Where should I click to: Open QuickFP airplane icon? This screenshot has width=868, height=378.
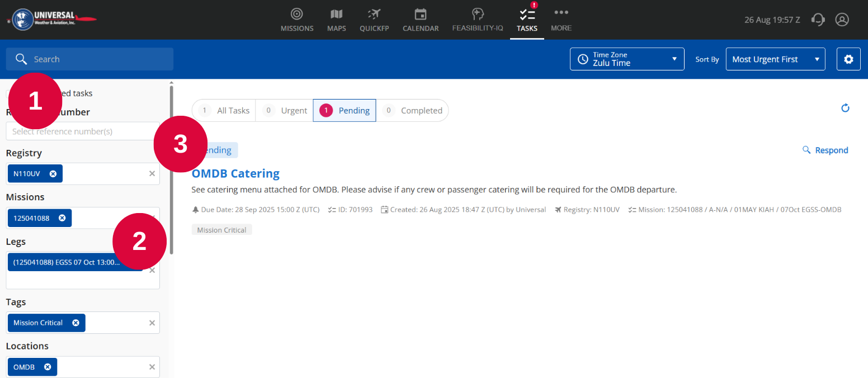pyautogui.click(x=374, y=15)
